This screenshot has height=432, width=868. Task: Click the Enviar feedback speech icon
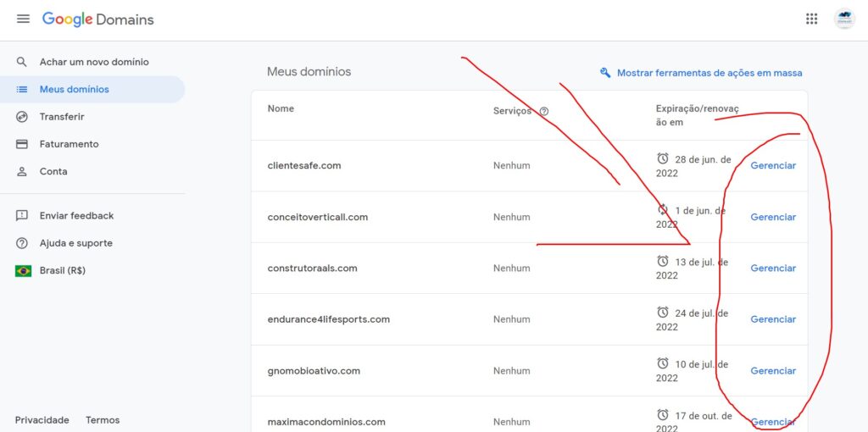tap(21, 216)
